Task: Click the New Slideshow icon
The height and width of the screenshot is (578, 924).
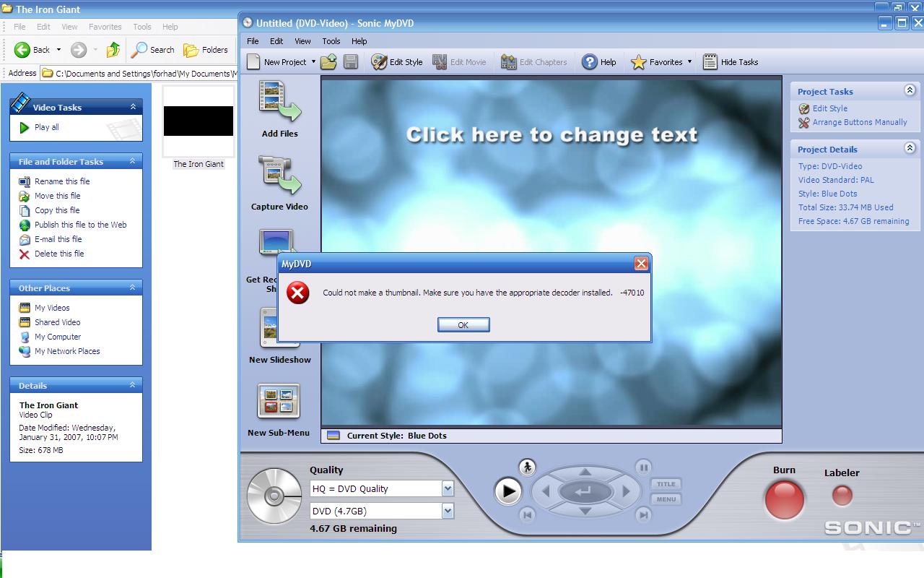Action: (x=279, y=329)
